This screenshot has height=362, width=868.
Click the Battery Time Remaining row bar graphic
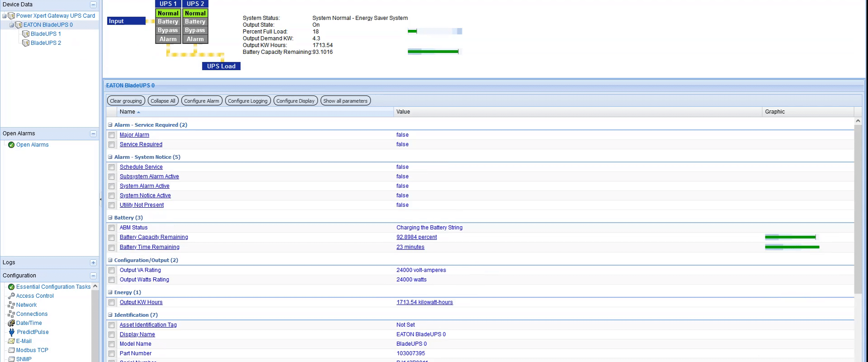[x=792, y=247]
